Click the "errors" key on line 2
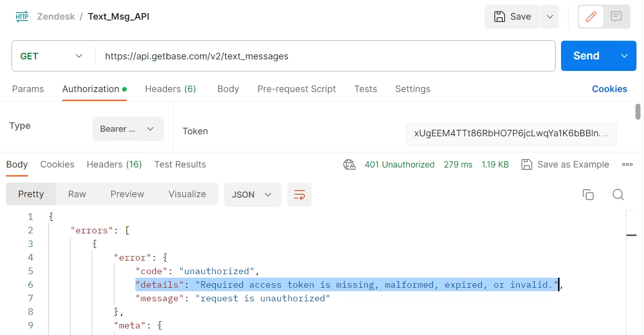644x335 pixels. (x=93, y=230)
